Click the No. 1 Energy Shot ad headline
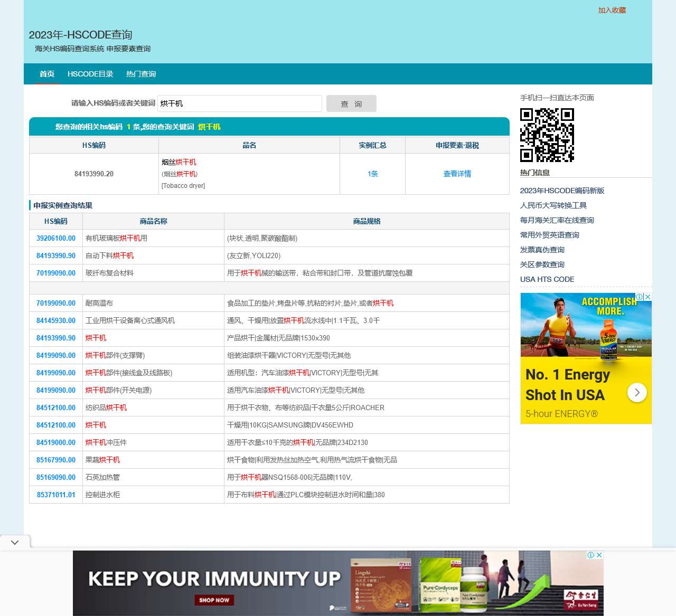 (x=568, y=385)
